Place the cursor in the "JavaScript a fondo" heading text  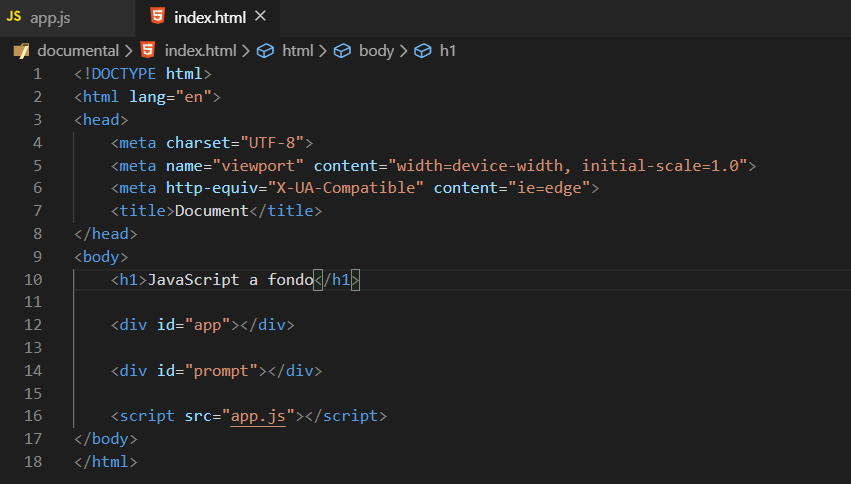[231, 279]
